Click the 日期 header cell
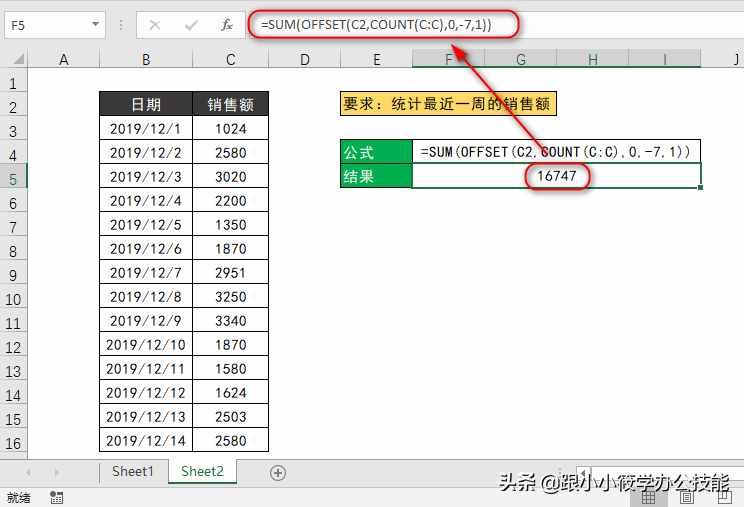Viewport: 744px width, 507px height. click(146, 104)
